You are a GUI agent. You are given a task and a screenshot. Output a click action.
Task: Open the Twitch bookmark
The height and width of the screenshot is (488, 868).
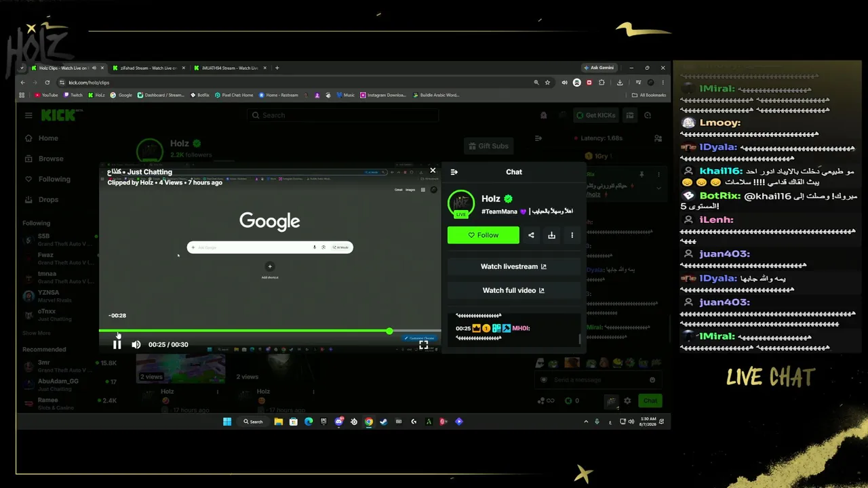tap(73, 96)
